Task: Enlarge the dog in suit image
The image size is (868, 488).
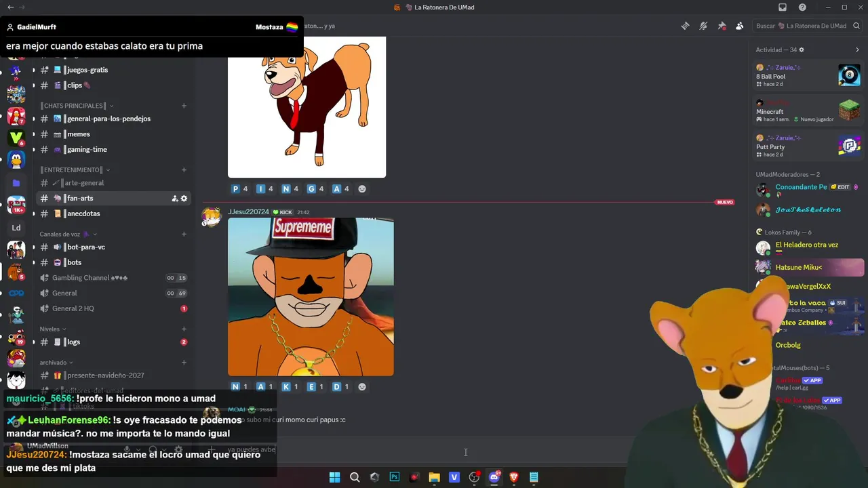Action: 307,107
